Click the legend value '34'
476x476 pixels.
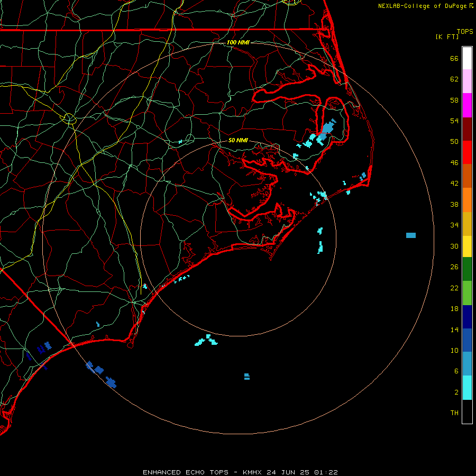[454, 225]
